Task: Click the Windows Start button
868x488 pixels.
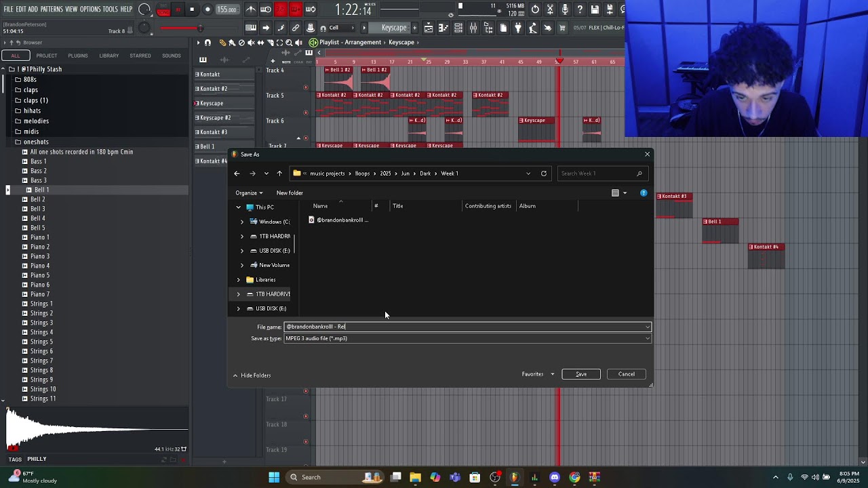Action: pyautogui.click(x=274, y=477)
